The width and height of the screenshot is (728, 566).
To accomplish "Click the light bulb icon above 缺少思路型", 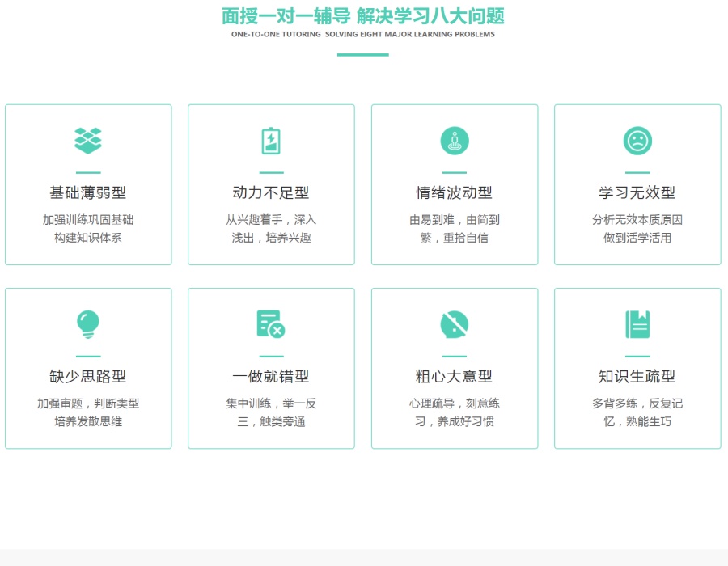I will (x=88, y=324).
